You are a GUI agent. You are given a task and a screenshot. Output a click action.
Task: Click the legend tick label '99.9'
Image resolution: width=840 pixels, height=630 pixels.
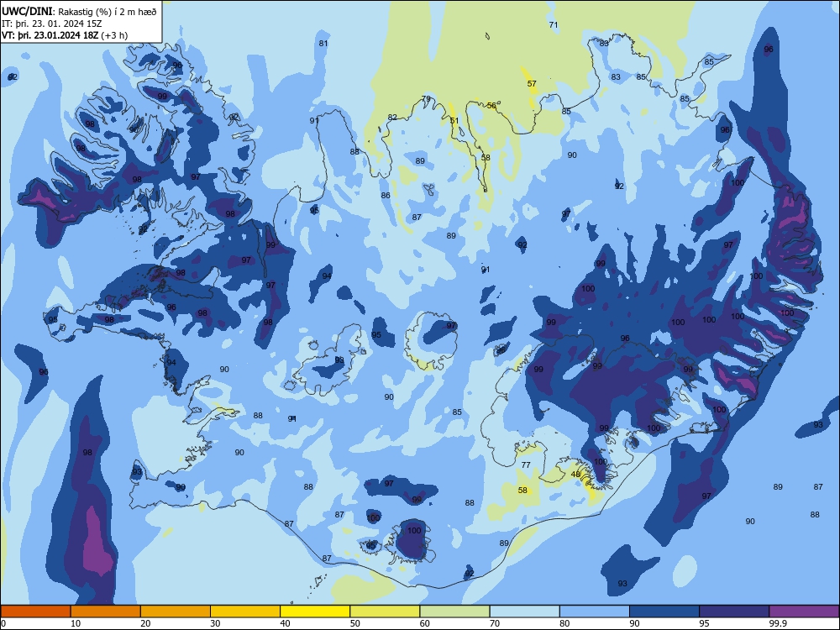pyautogui.click(x=777, y=623)
